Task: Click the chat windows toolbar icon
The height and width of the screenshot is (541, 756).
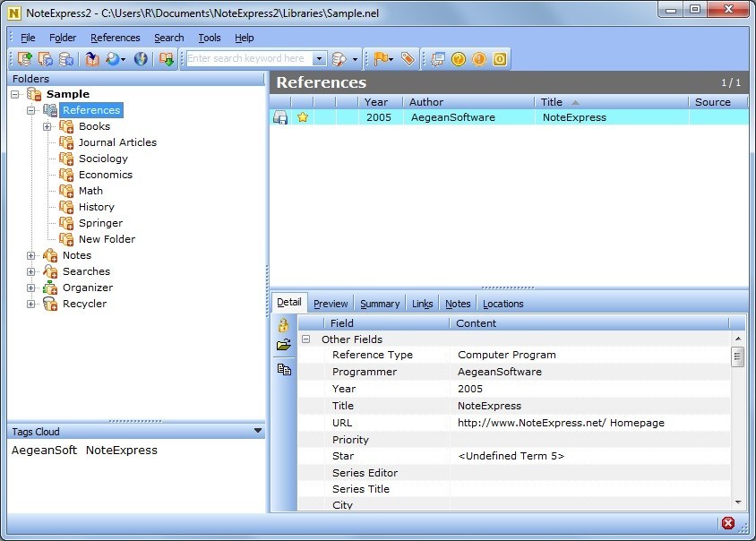Action: pos(438,59)
